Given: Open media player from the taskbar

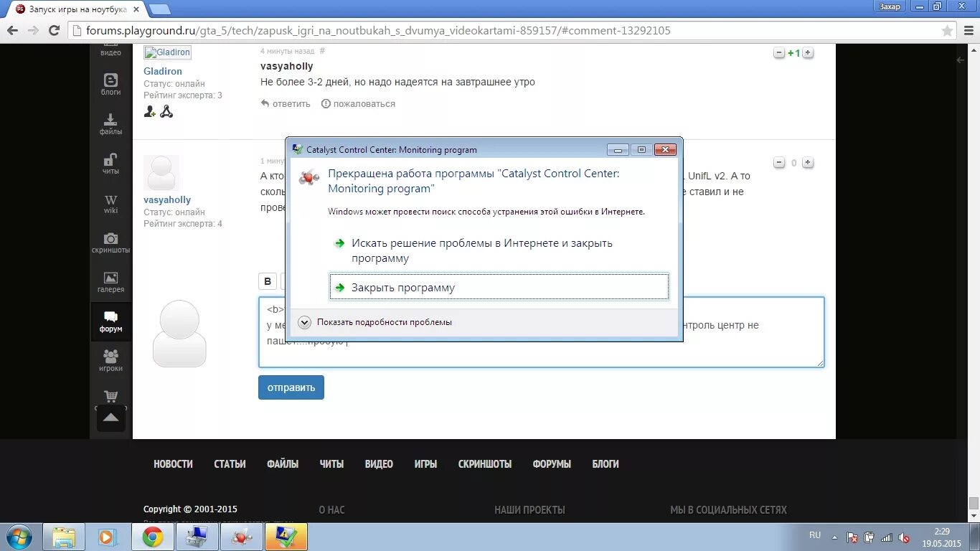Looking at the screenshot, I should point(108,537).
